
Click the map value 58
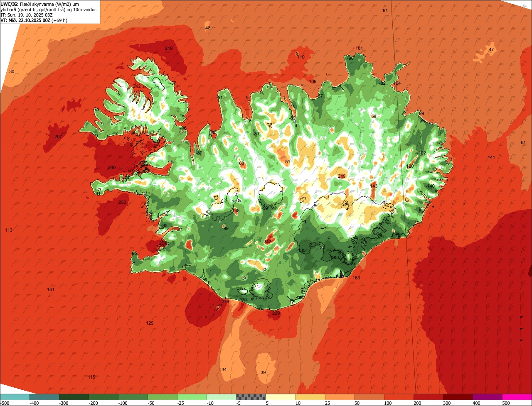click(x=374, y=116)
